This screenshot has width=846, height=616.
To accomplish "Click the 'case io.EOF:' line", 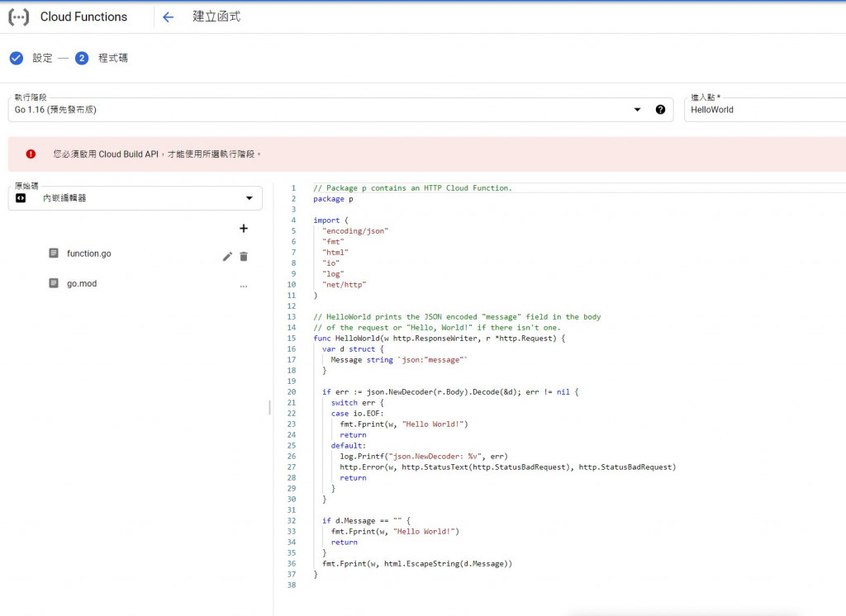I will point(357,414).
